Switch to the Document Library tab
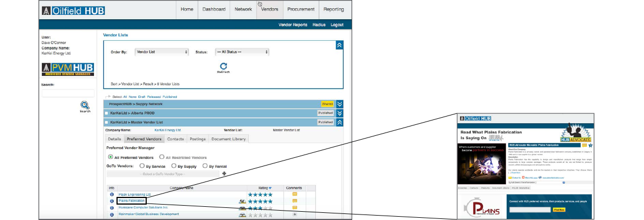Viewport: 644px width, 220px height. tap(229, 139)
